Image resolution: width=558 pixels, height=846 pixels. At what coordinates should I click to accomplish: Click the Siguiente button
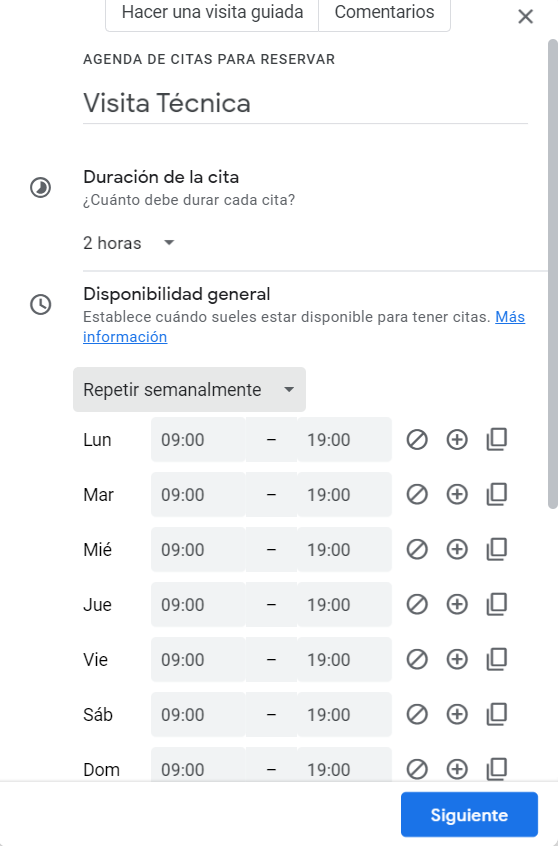[469, 815]
